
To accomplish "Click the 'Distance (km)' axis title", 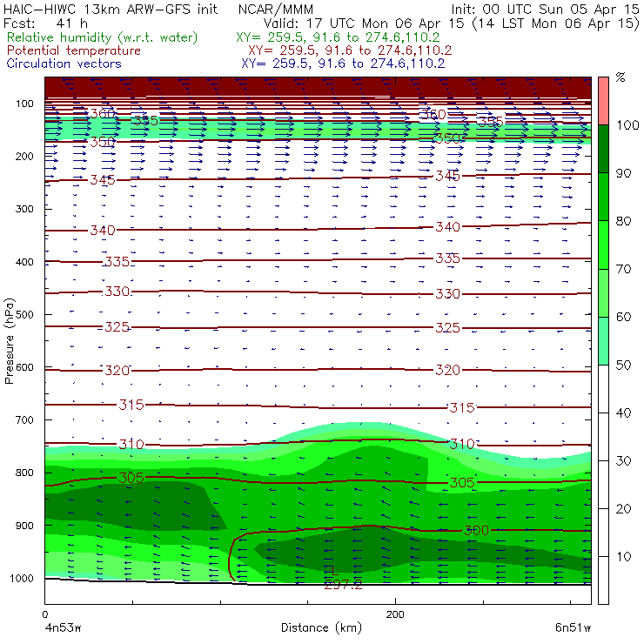I will pos(321,627).
